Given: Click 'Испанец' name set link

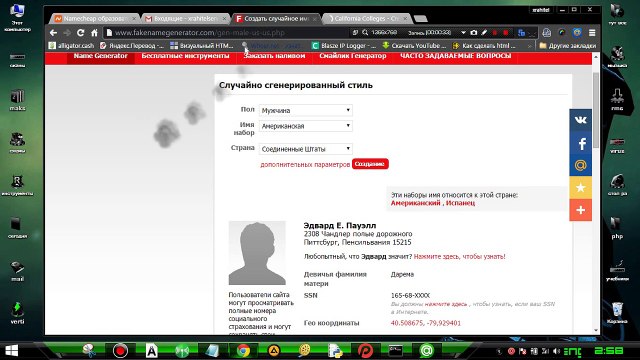Looking at the screenshot, I should click(460, 203).
